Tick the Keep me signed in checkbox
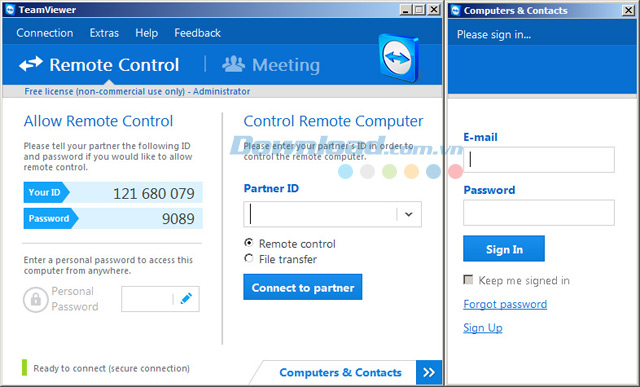The height and width of the screenshot is (387, 640). pyautogui.click(x=468, y=280)
